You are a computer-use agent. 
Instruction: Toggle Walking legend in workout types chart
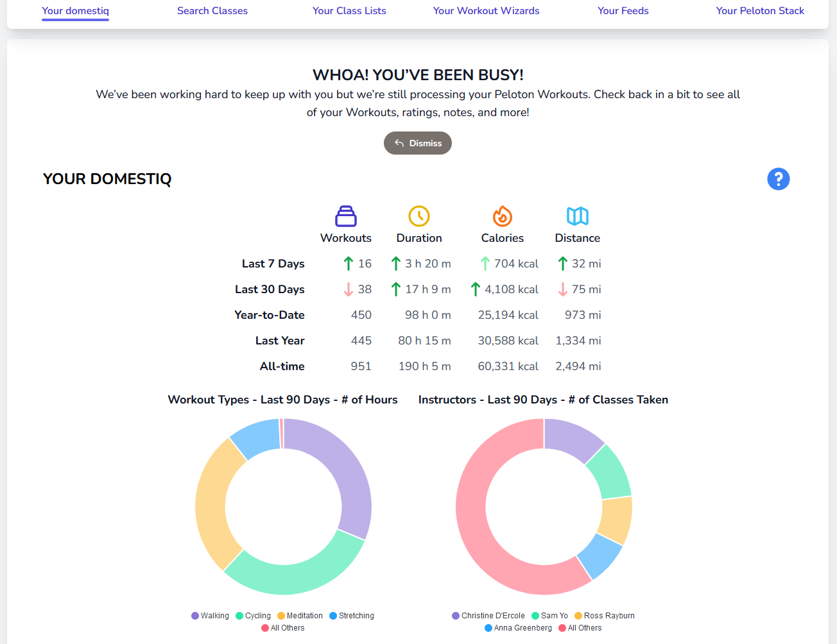pos(210,616)
